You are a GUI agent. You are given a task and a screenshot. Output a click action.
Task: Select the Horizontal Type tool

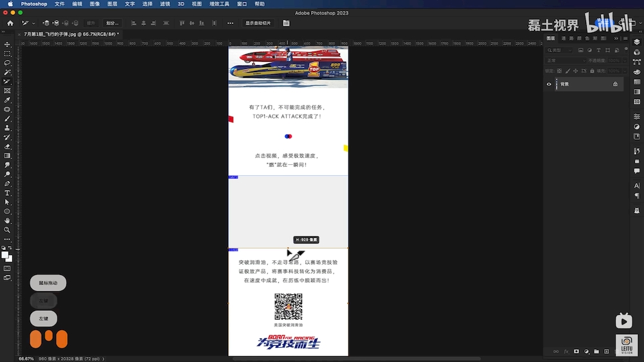point(7,193)
